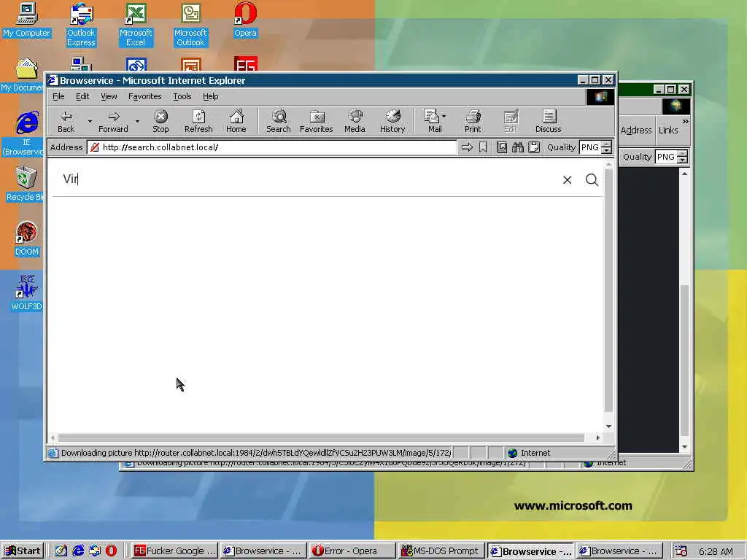Go to the Home page
The height and width of the screenshot is (560, 747).
pyautogui.click(x=236, y=122)
